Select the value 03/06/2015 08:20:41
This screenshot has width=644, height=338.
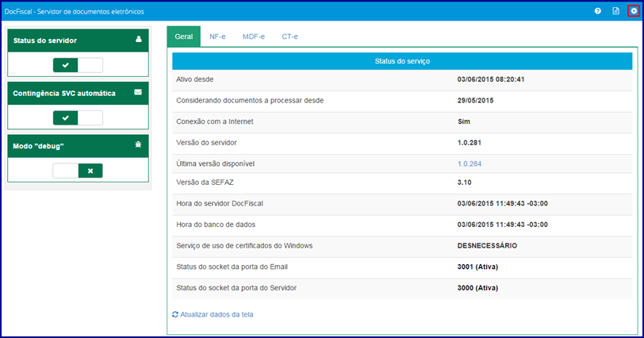pos(491,79)
